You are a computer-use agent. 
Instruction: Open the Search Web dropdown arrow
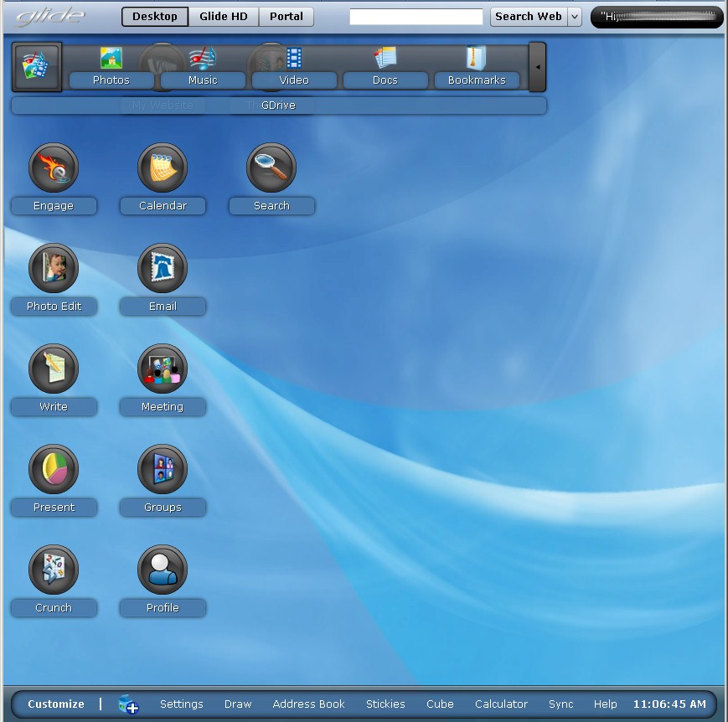click(x=575, y=17)
